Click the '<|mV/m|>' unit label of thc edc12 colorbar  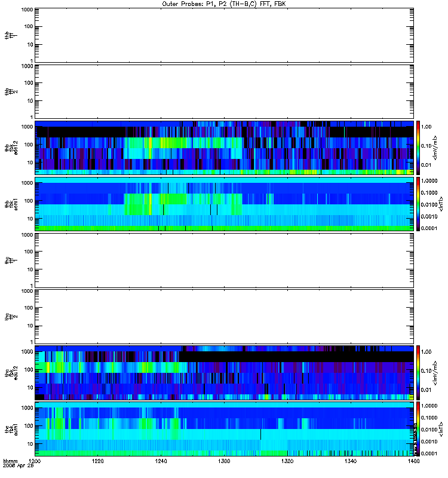435,373
